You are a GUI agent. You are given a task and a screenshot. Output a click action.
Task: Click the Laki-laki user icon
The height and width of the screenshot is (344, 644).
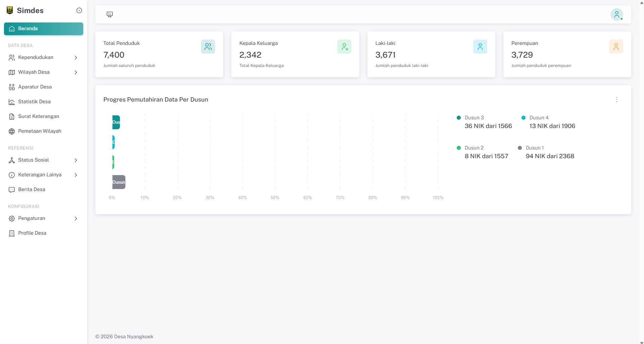(x=480, y=47)
